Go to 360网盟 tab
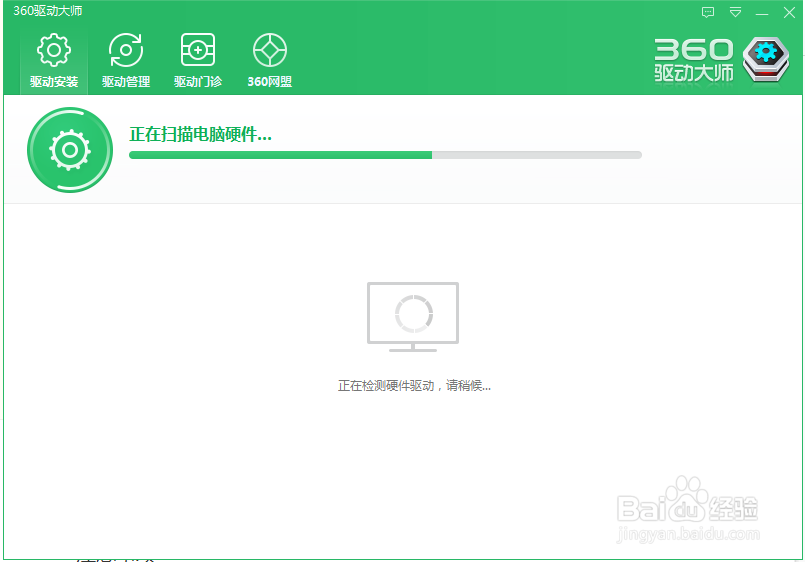Viewport: 805px width, 562px height. (270, 61)
